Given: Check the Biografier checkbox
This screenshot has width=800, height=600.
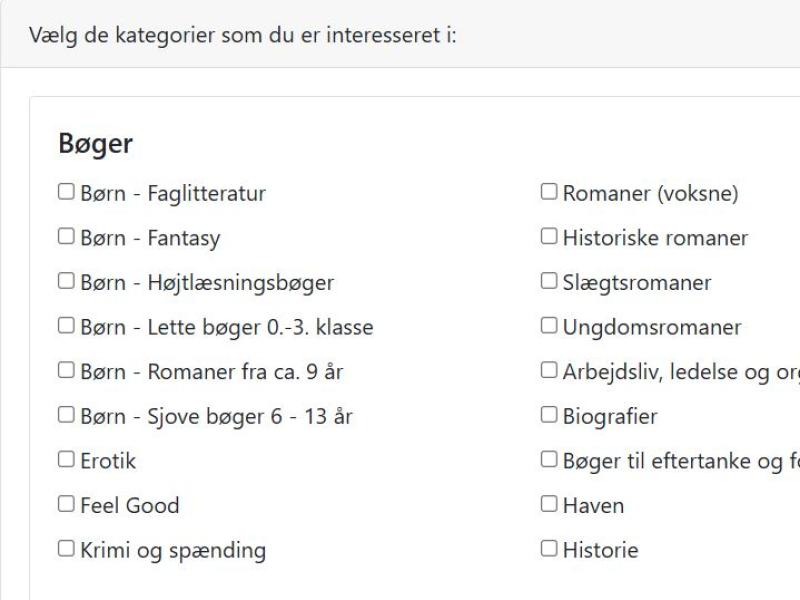Looking at the screenshot, I should pyautogui.click(x=549, y=415).
